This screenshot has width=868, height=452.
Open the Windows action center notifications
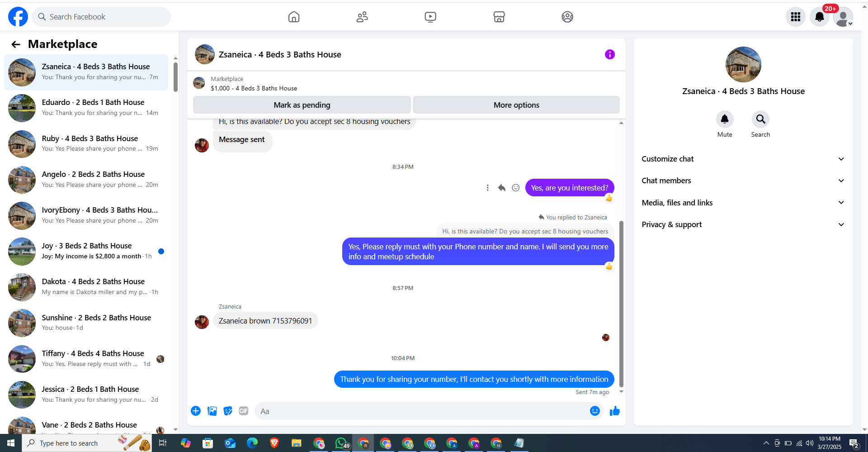(x=854, y=443)
